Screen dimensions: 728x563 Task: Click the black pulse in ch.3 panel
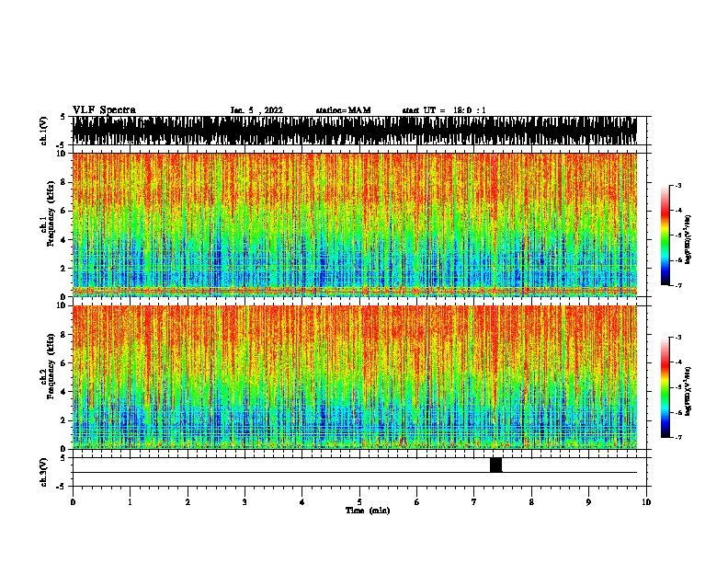[x=495, y=465]
